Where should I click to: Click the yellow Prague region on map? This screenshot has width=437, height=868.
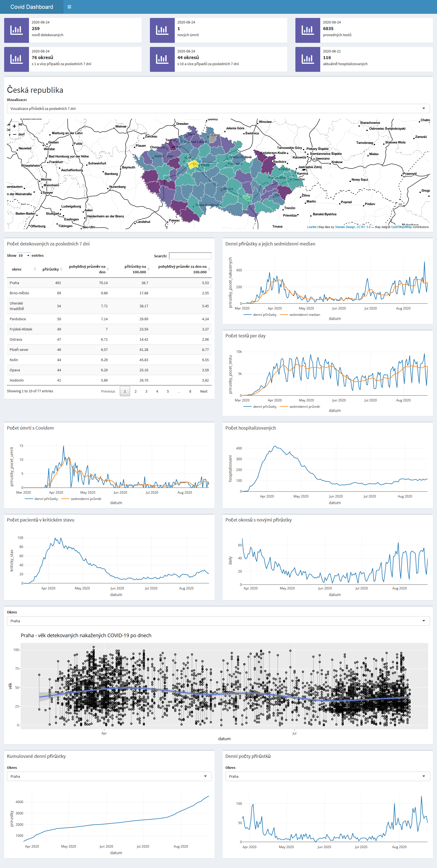click(x=192, y=165)
